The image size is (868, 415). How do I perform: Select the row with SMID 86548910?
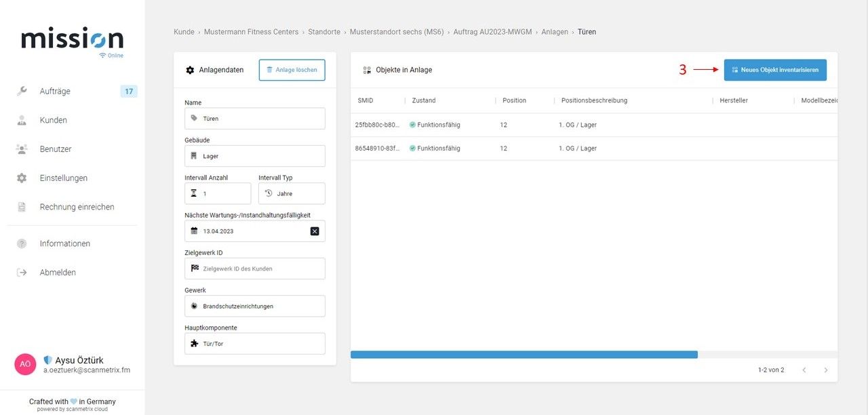click(594, 148)
